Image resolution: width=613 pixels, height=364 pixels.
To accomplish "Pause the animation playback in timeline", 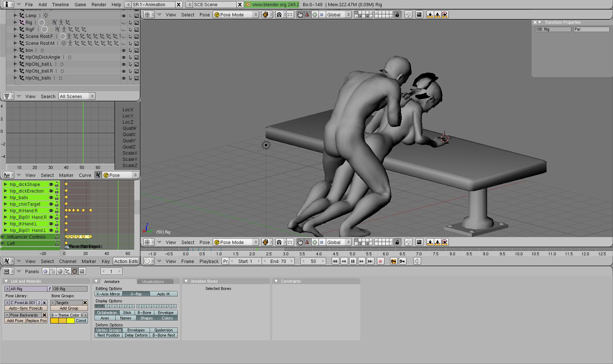I will [352, 261].
